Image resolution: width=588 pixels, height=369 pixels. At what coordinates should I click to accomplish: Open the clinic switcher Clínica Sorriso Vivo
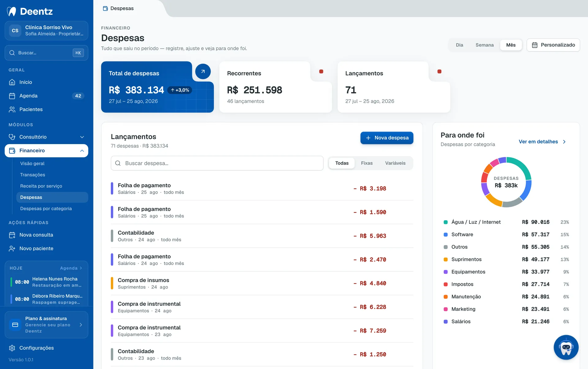(x=46, y=31)
